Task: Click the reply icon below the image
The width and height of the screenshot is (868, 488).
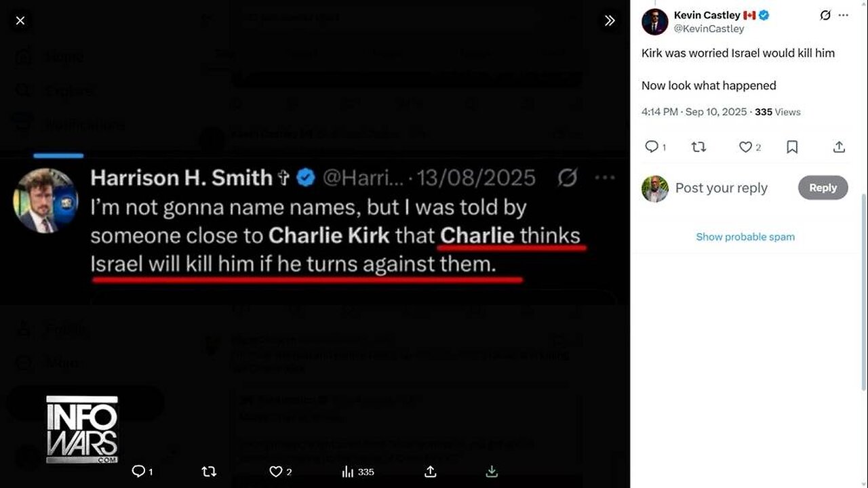Action: point(138,471)
